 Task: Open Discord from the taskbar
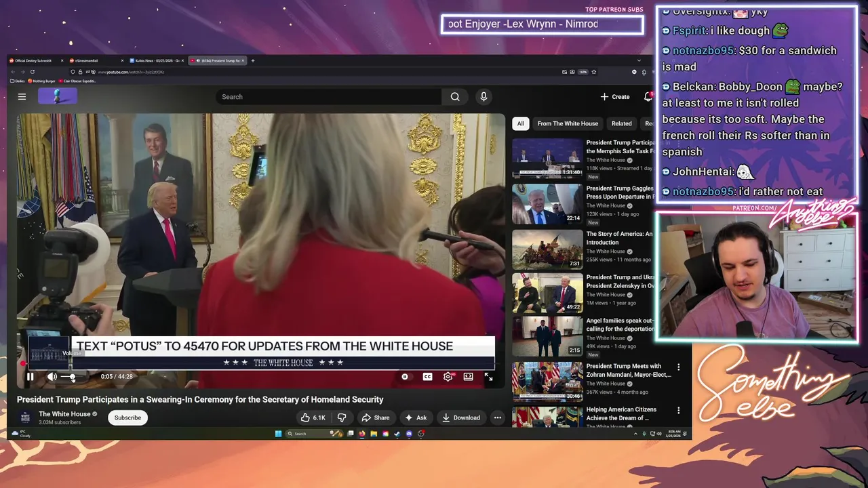409,434
